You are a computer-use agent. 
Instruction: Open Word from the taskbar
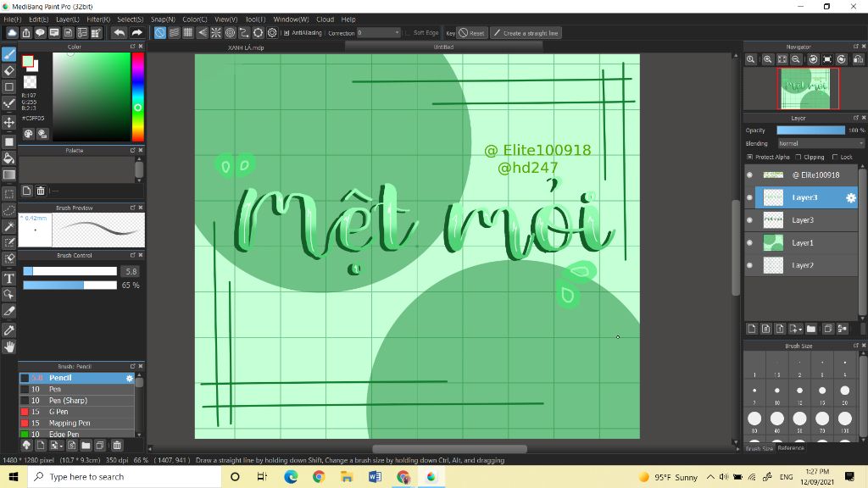pyautogui.click(x=375, y=476)
